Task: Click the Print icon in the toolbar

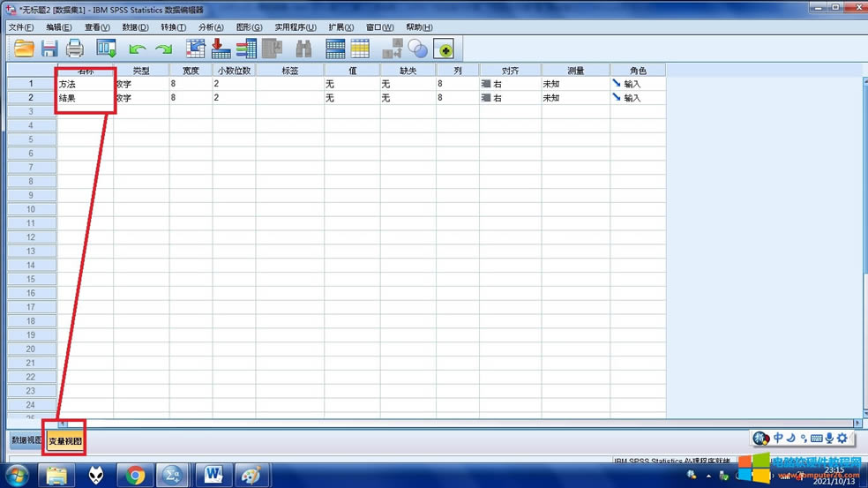Action: pos(75,49)
